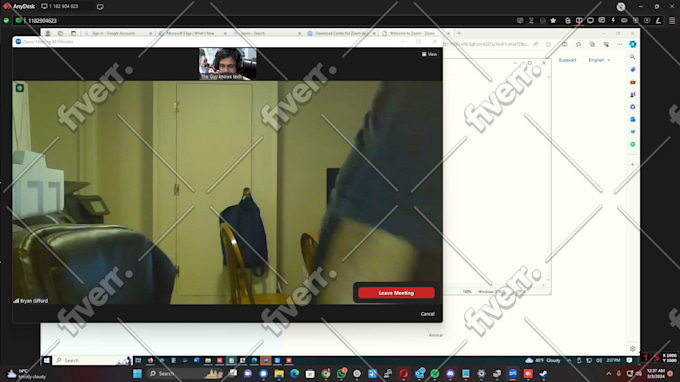
Task: Click AnyDesk new session tab icon
Action: click(100, 7)
